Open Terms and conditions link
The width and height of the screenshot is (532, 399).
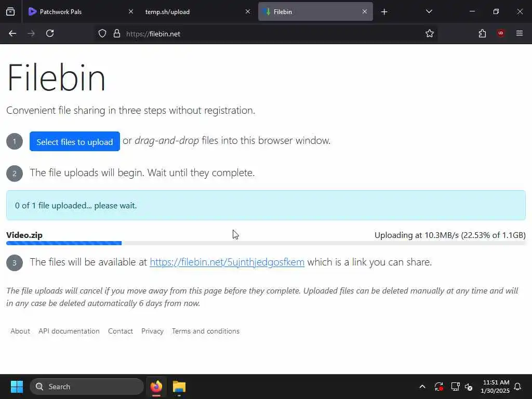pos(206,331)
